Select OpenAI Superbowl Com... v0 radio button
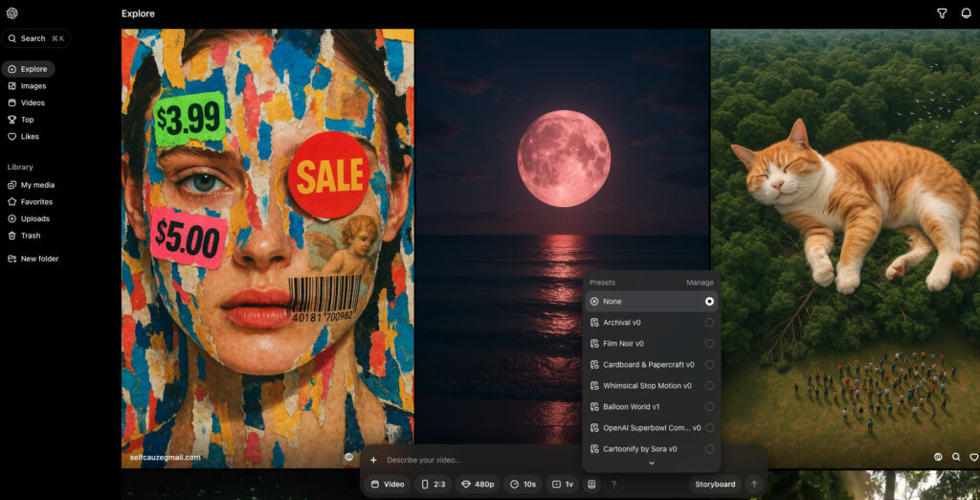 [709, 428]
